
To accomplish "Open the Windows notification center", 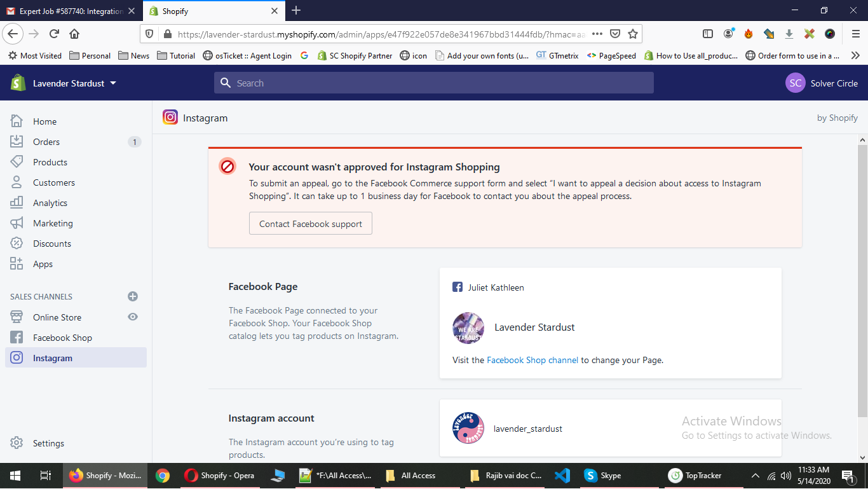I will click(847, 476).
